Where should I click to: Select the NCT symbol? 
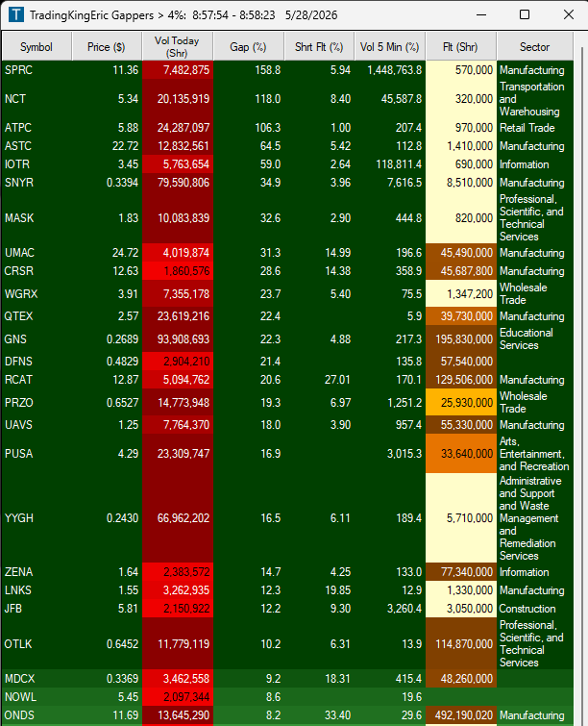point(15,99)
